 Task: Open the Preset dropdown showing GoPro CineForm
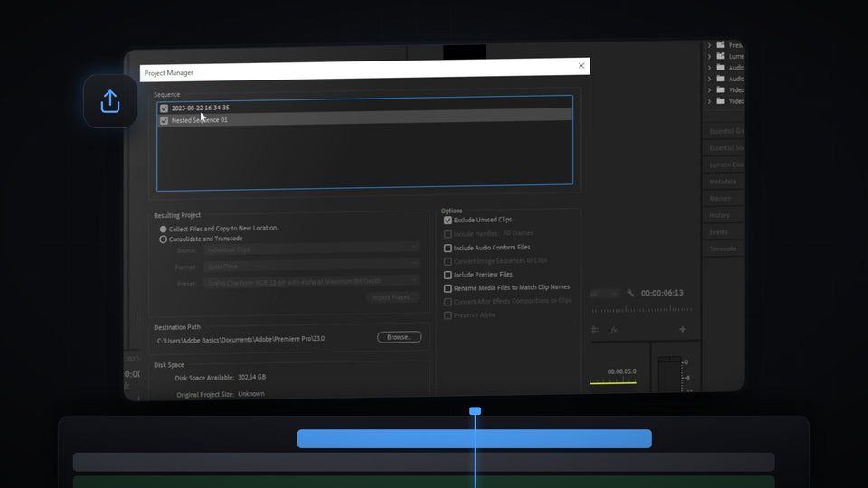click(311, 282)
